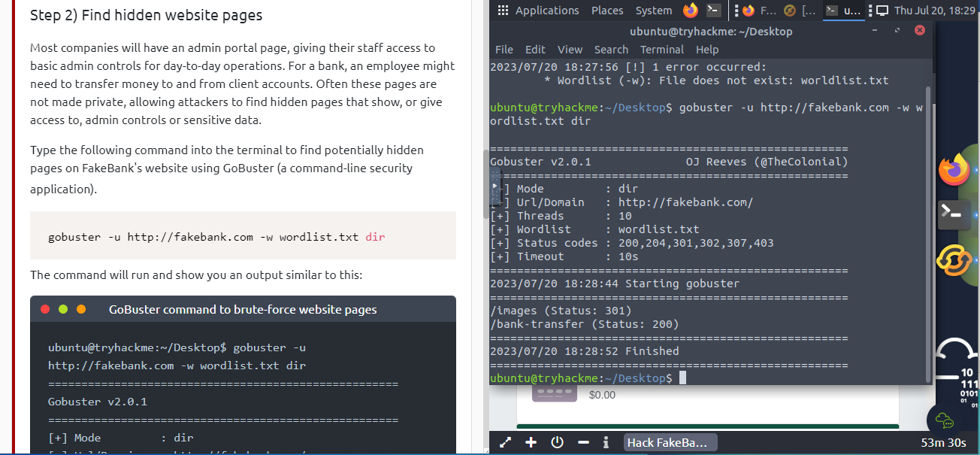Open the Places menu

click(607, 11)
